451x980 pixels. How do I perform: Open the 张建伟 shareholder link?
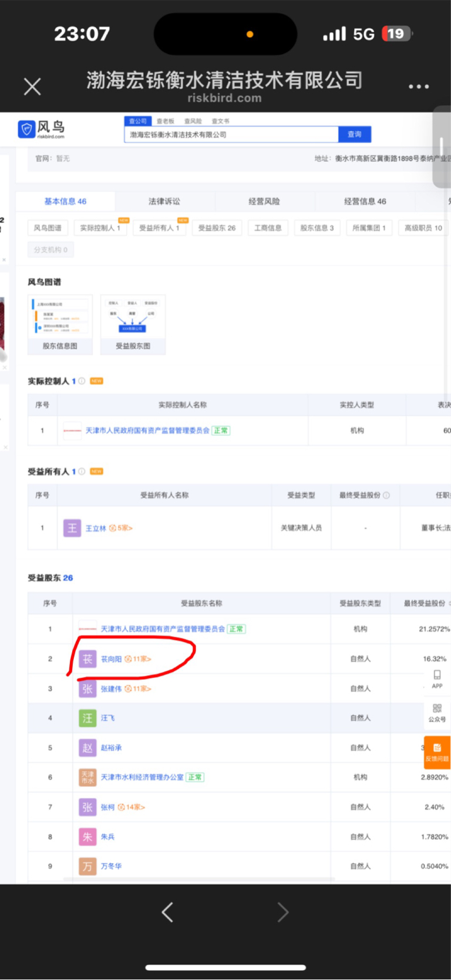click(x=111, y=688)
